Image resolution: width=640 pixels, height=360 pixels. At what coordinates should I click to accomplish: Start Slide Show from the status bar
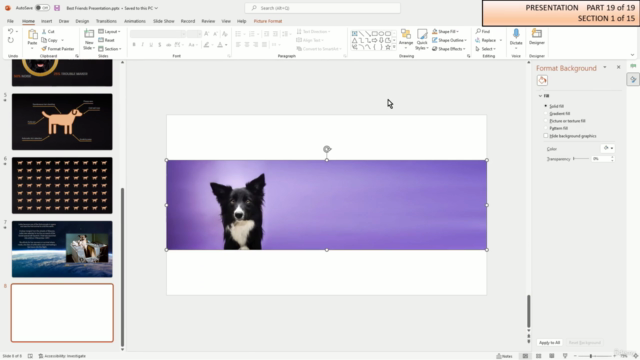pos(565,356)
